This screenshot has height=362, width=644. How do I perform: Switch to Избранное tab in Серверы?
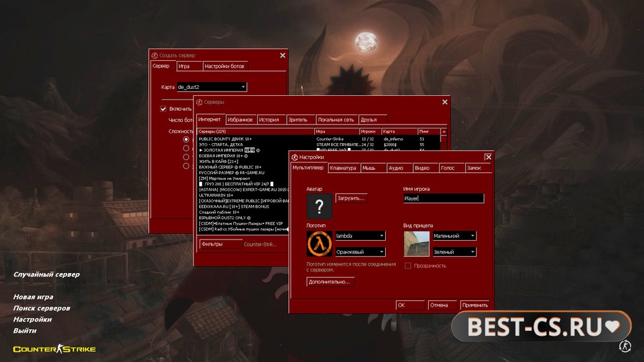pyautogui.click(x=241, y=119)
